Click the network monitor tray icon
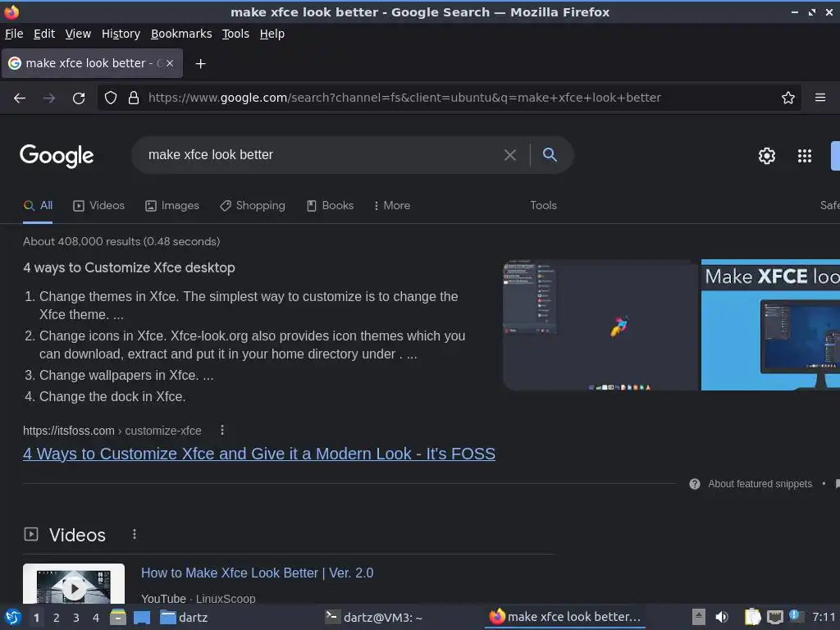Screen dimensions: 840x630 (x=774, y=617)
